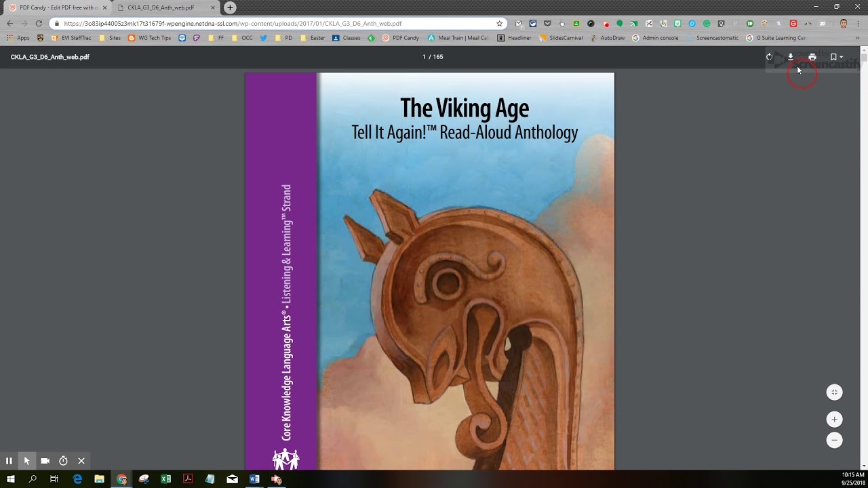Open Adobe Acrobat from the taskbar

tap(188, 479)
